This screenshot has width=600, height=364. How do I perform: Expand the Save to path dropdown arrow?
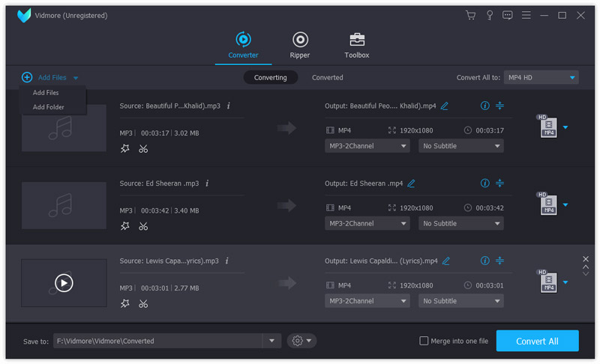pos(271,341)
